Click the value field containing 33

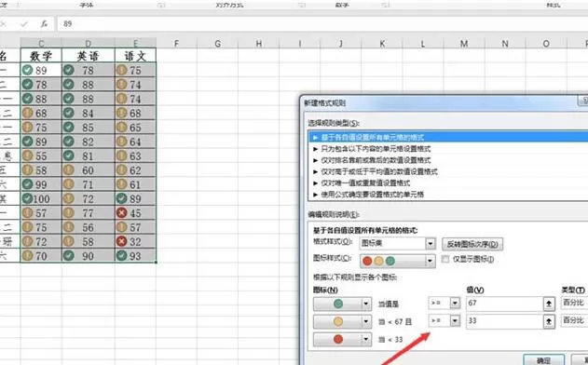pos(504,321)
